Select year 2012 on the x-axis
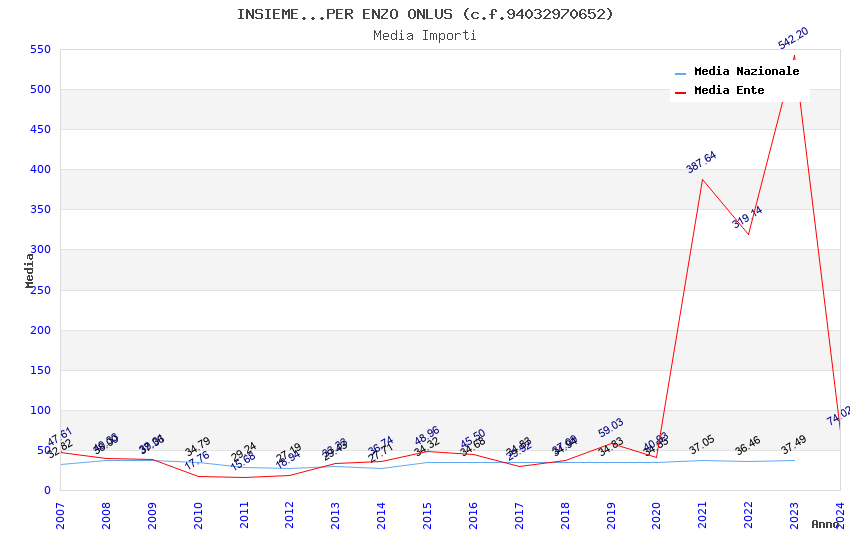The width and height of the screenshot is (850, 550). 289,515
